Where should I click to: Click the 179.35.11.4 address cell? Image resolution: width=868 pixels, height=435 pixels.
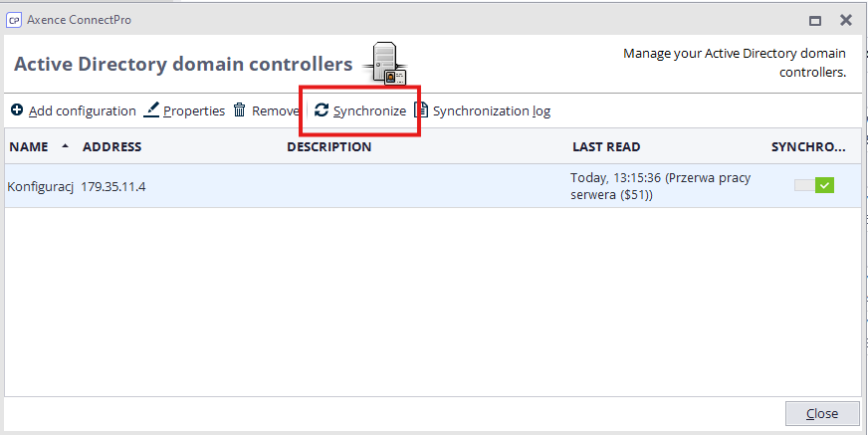(114, 186)
